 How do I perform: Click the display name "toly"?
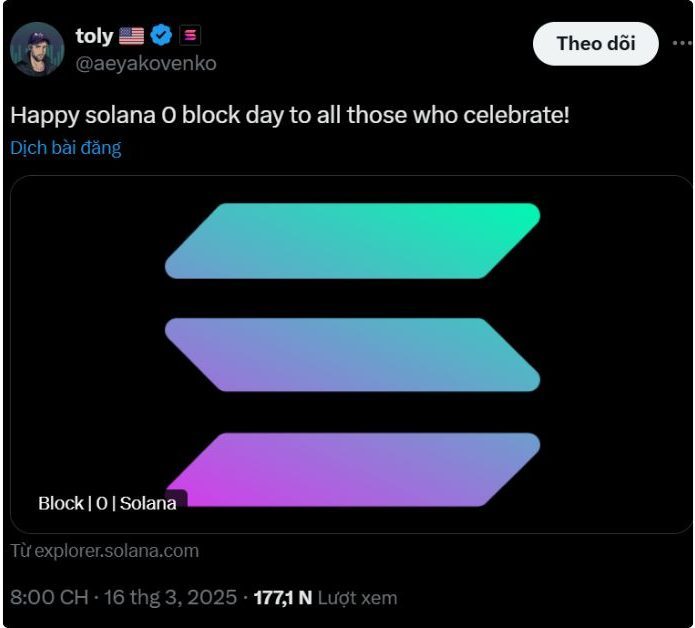point(94,36)
